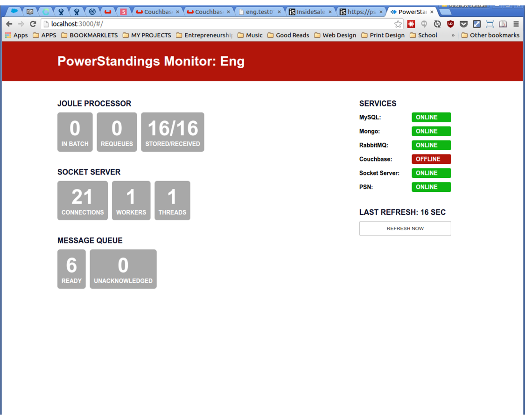Click the Socket Server ONLINE status badge

(431, 173)
